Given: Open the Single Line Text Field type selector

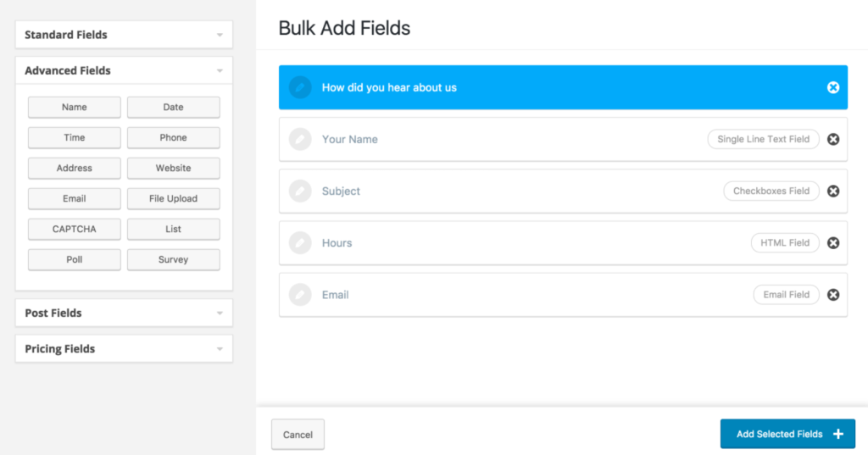Looking at the screenshot, I should coord(763,139).
